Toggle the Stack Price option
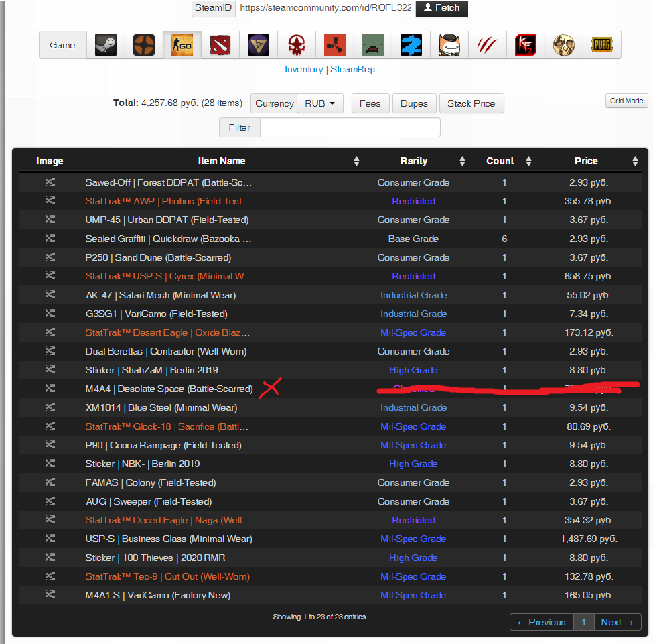This screenshot has height=644, width=653. (x=471, y=103)
